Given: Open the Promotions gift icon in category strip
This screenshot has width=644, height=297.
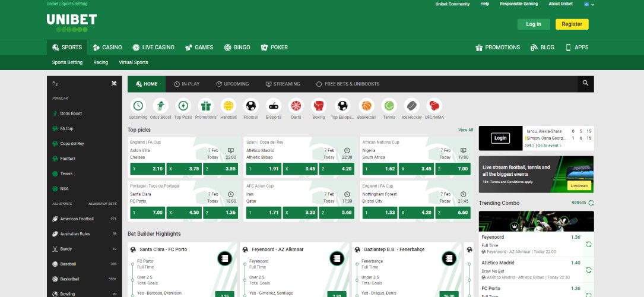Looking at the screenshot, I should point(206,106).
